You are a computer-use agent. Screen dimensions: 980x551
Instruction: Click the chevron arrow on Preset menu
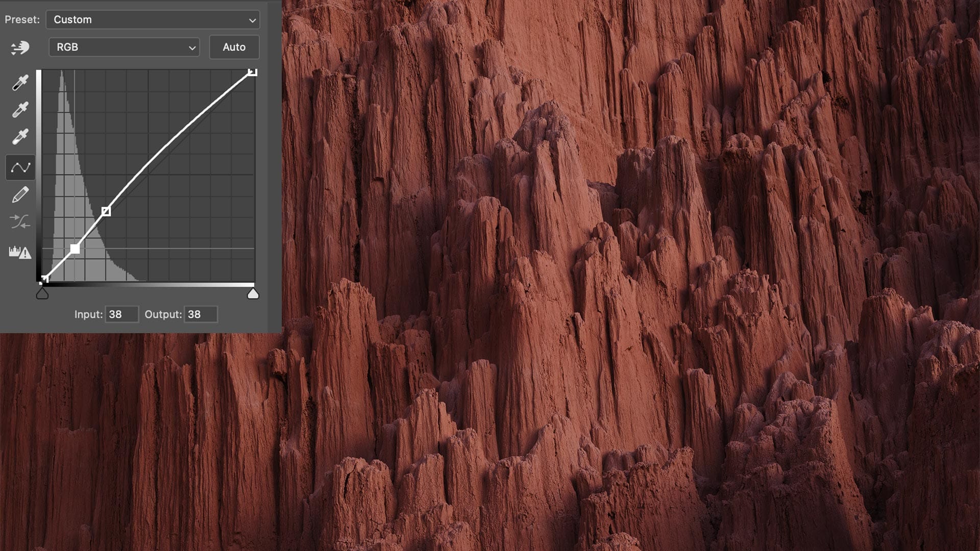pos(252,20)
